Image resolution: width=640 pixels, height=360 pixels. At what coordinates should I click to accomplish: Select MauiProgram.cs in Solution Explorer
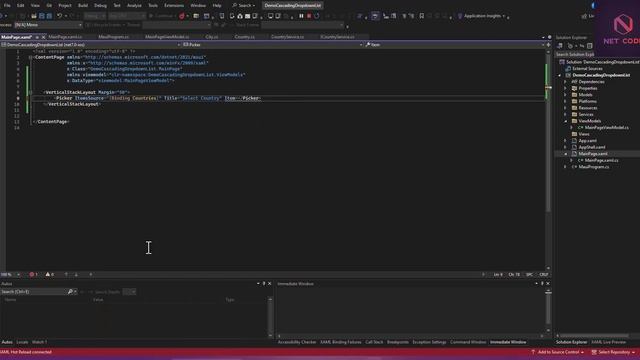593,167
